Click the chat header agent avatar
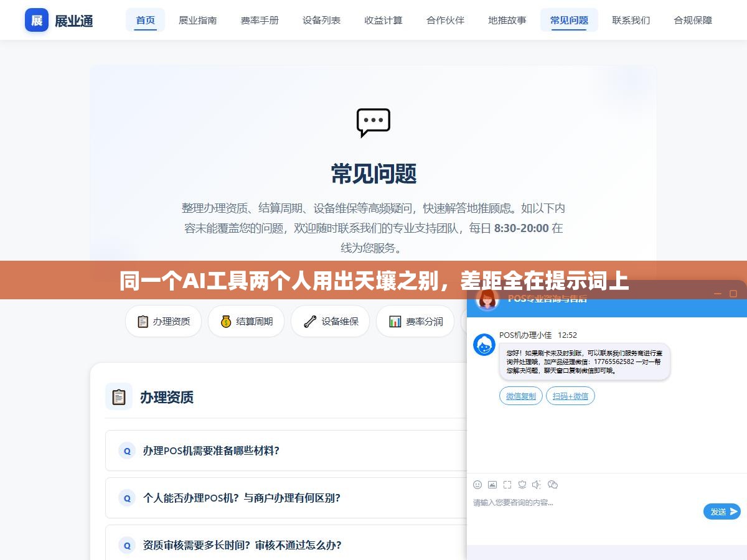The width and height of the screenshot is (747, 560). tap(487, 299)
